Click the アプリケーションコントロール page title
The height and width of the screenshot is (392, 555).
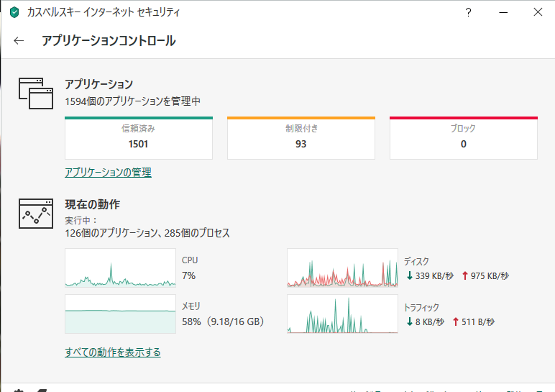point(109,41)
